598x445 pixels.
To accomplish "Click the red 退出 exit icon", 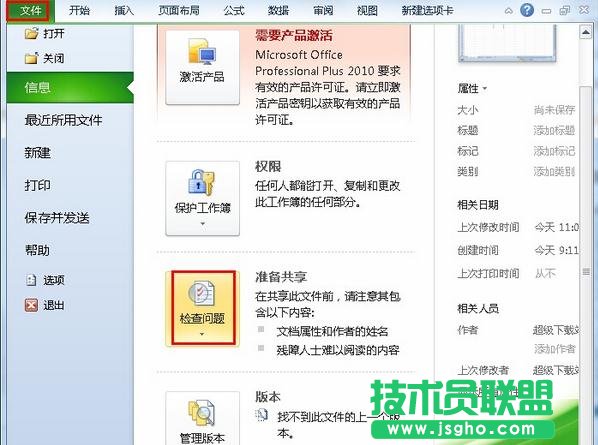I will pos(31,305).
